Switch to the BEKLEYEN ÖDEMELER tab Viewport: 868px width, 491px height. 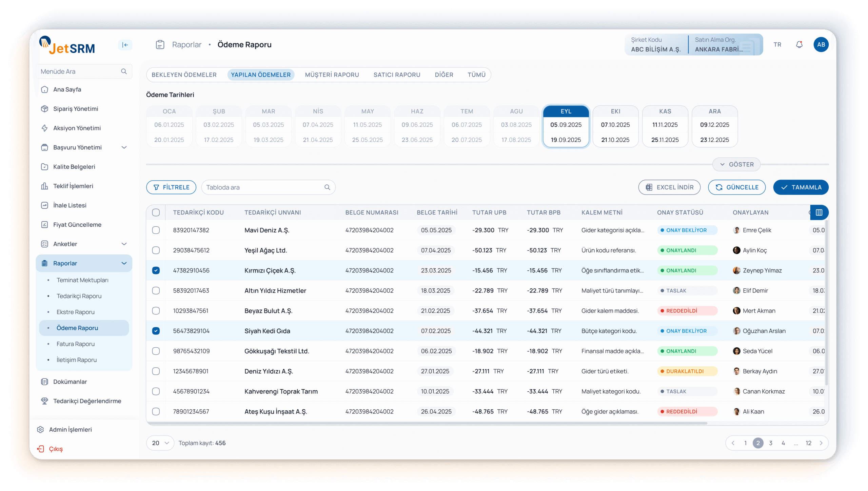184,75
